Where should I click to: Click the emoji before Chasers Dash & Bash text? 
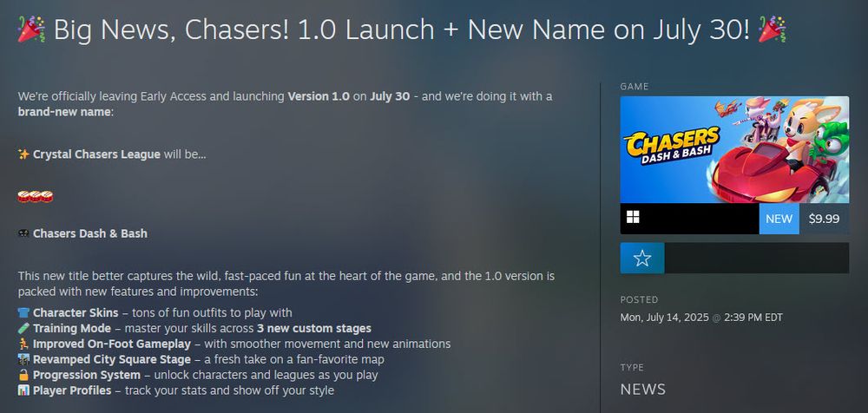coord(23,233)
